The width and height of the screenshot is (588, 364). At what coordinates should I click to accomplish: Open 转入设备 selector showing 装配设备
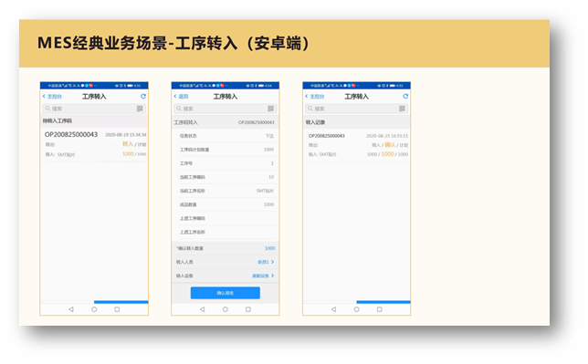click(x=226, y=276)
